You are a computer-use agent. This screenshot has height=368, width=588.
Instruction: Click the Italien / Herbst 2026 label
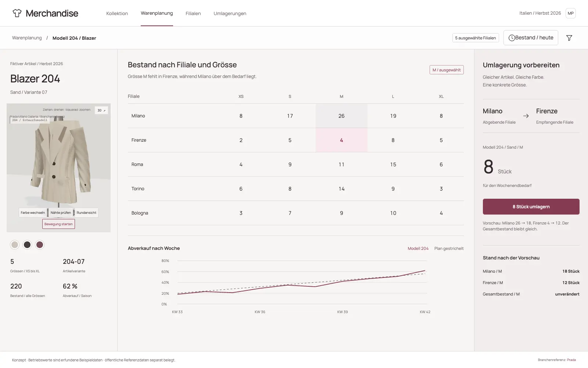[540, 13]
